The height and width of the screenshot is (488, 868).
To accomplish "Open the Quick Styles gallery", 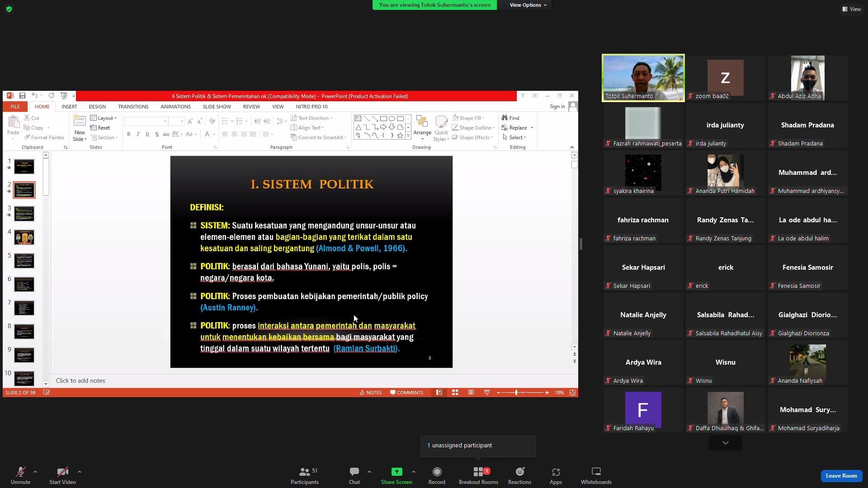I will coord(442,128).
